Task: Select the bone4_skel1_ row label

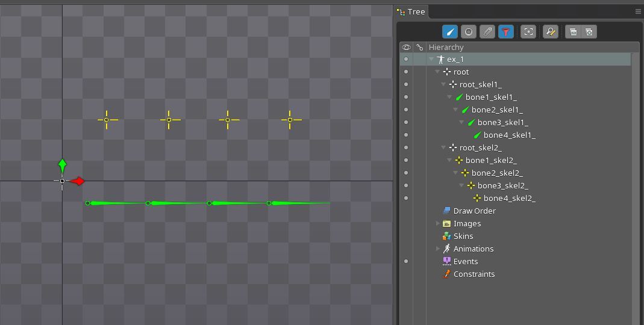Action: point(509,135)
